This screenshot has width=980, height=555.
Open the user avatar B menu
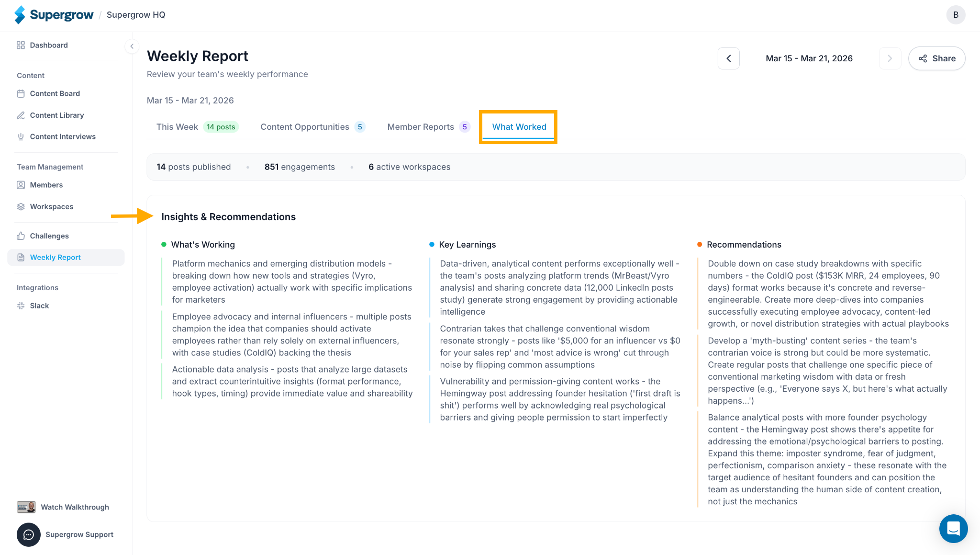[956, 15]
